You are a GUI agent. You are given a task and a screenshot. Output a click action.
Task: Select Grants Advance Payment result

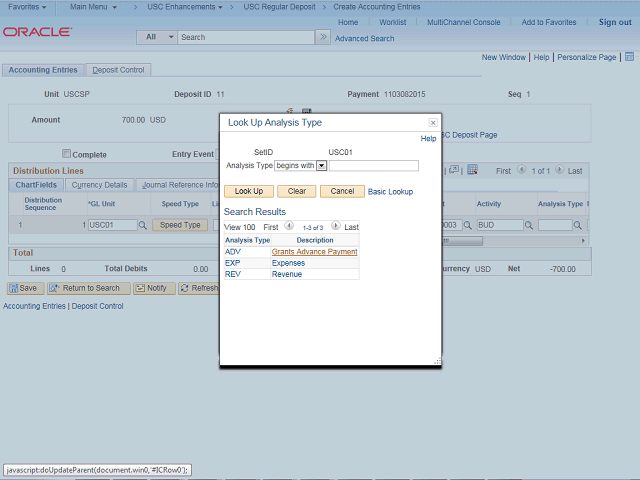pos(314,252)
